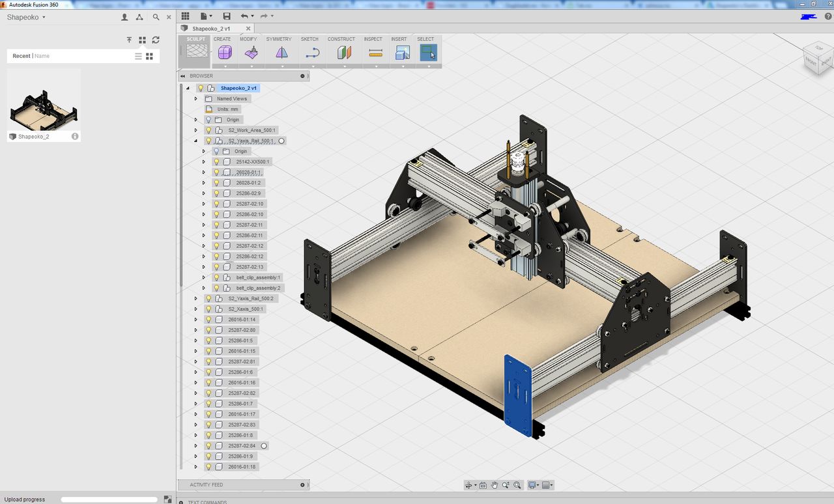834x504 pixels.
Task: Expand the S2_Yaxis_Rail_500:2 node
Action: [195, 298]
